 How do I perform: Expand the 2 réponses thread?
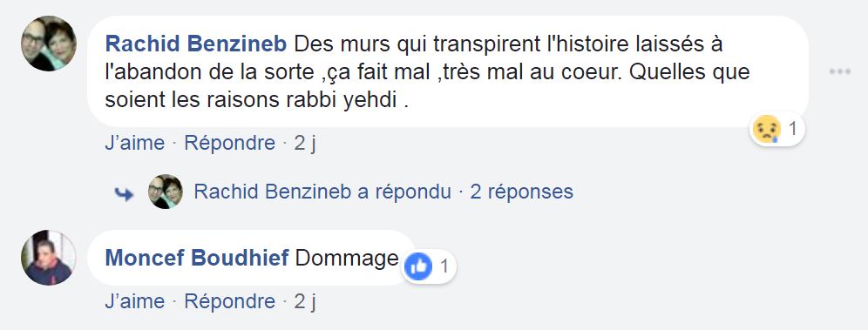click(x=521, y=192)
